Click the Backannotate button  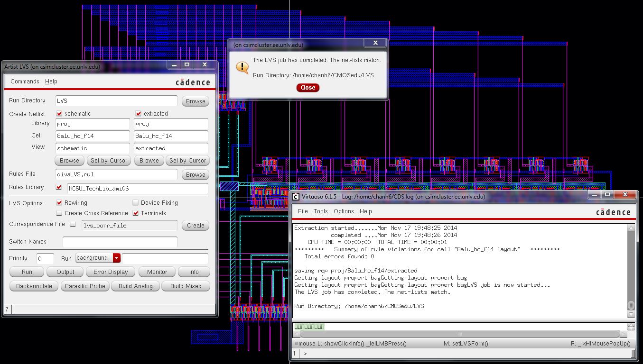pyautogui.click(x=33, y=286)
